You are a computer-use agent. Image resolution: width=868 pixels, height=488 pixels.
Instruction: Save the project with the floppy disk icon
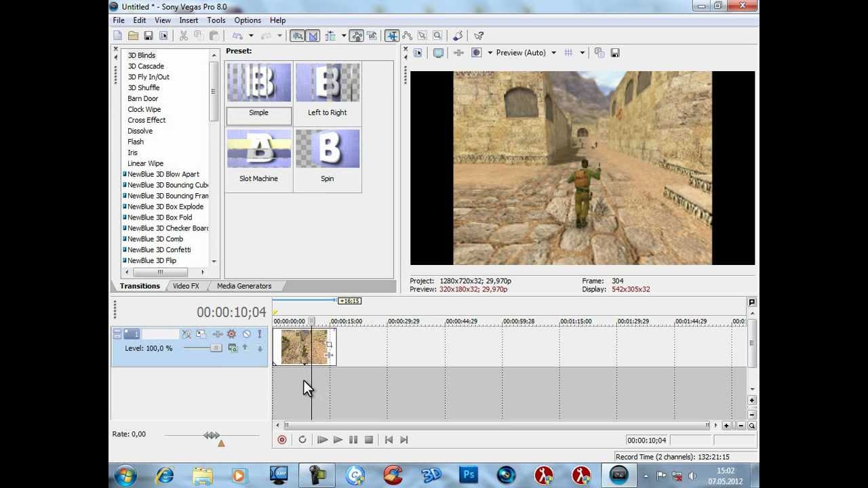[x=148, y=36]
